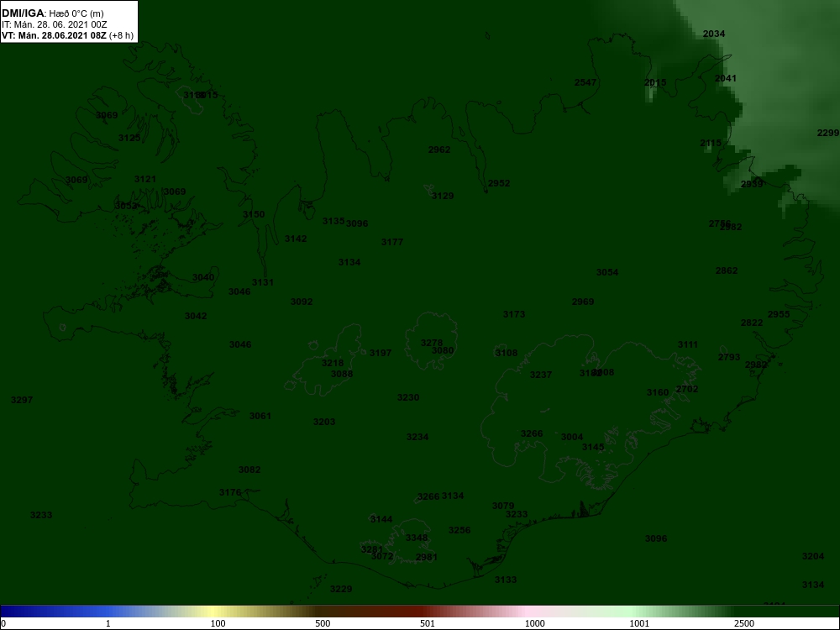Select the 3145 value label
840x630 pixels.
point(593,448)
